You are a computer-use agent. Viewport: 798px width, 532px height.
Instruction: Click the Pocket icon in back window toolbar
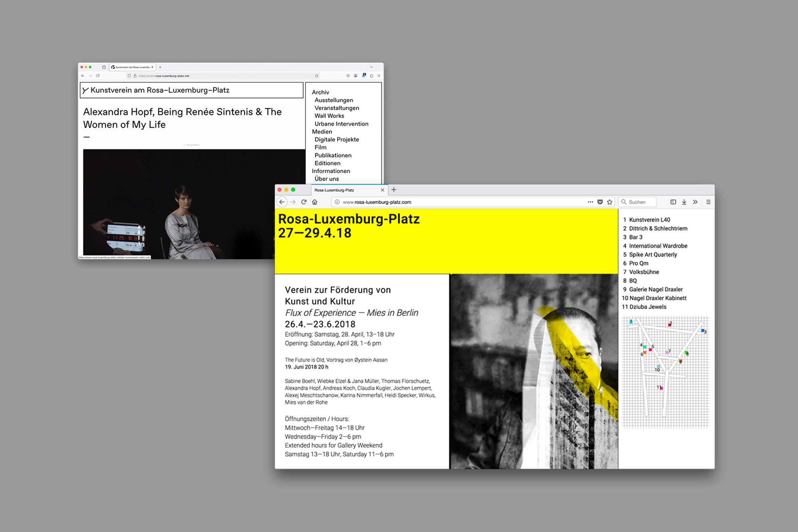pos(348,76)
